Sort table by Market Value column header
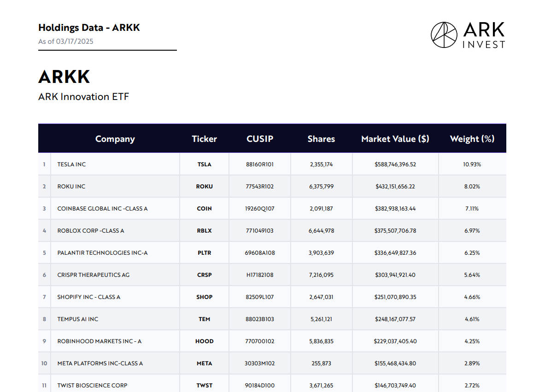The image size is (545, 392). (395, 138)
